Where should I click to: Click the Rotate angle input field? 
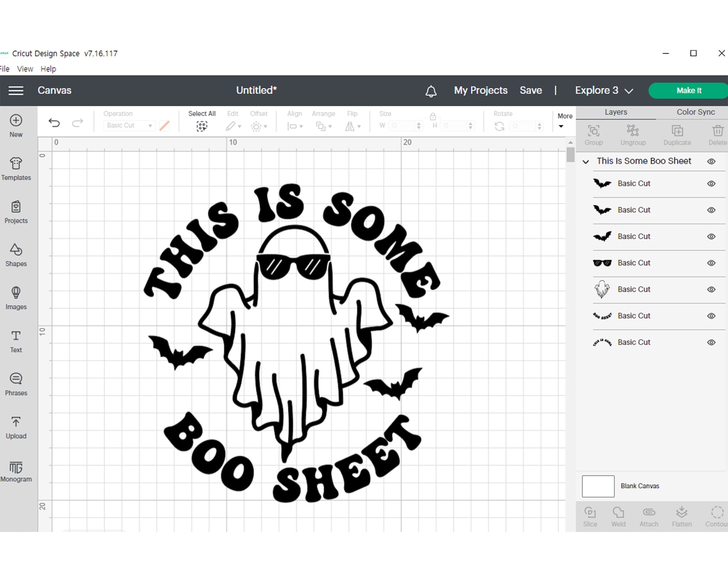pos(526,126)
